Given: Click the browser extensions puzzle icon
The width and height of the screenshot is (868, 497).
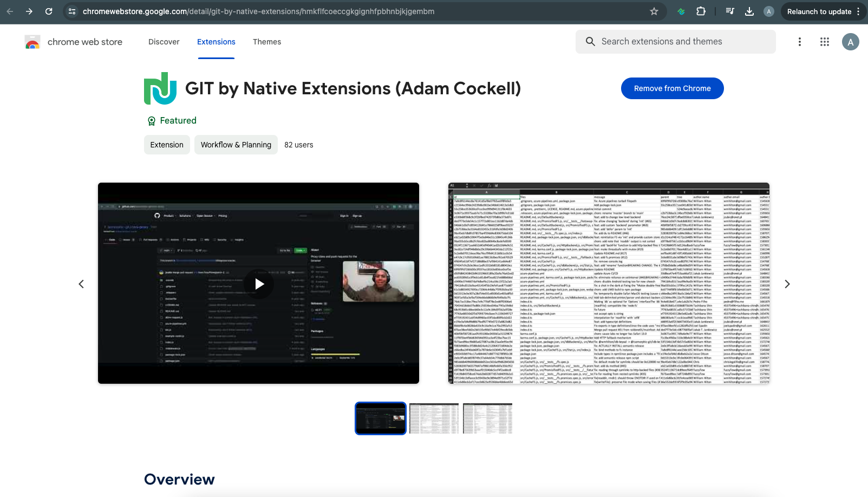Looking at the screenshot, I should [701, 11].
